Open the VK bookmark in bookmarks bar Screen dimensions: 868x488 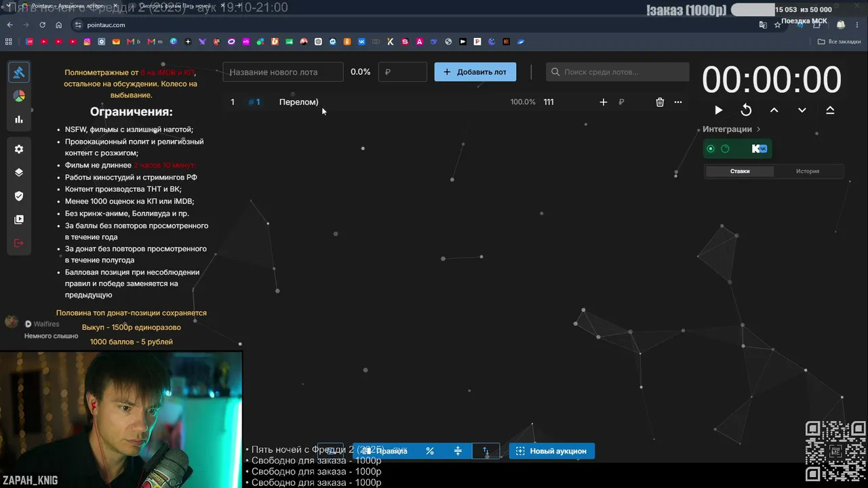361,42
